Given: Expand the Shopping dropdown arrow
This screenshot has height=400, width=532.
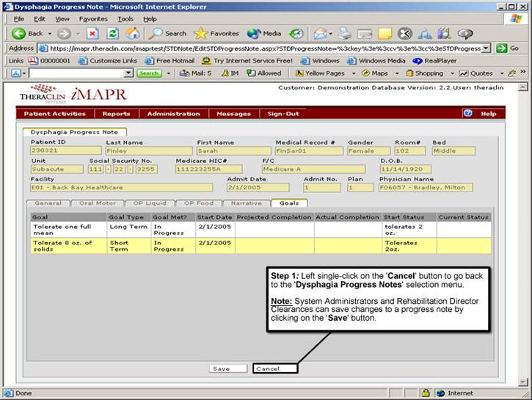Looking at the screenshot, I should click(452, 73).
